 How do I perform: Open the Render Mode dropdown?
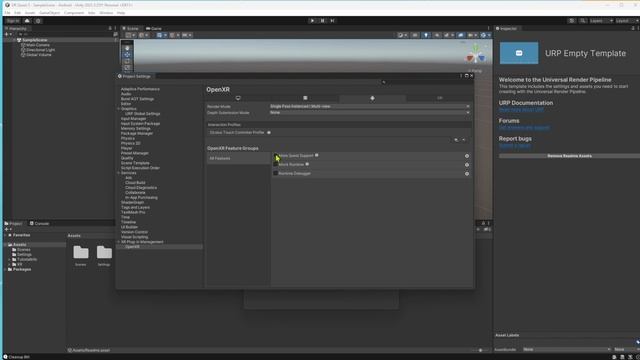(x=369, y=107)
